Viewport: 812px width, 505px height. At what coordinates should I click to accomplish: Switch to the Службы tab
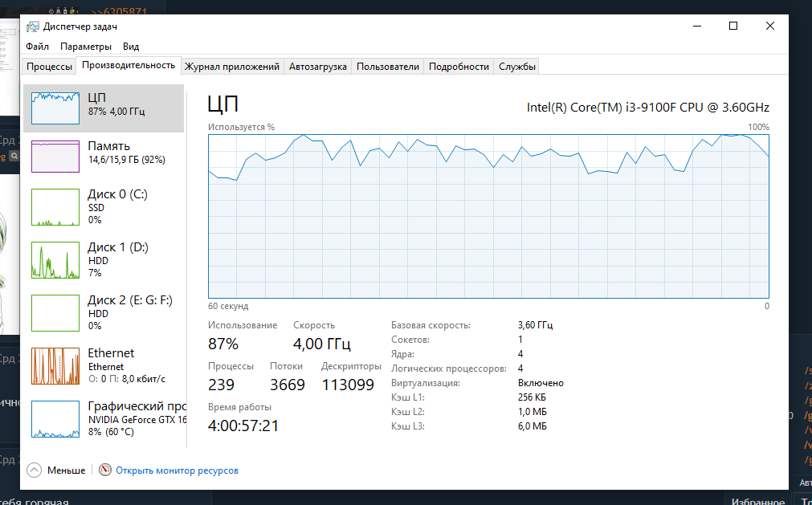pos(516,67)
